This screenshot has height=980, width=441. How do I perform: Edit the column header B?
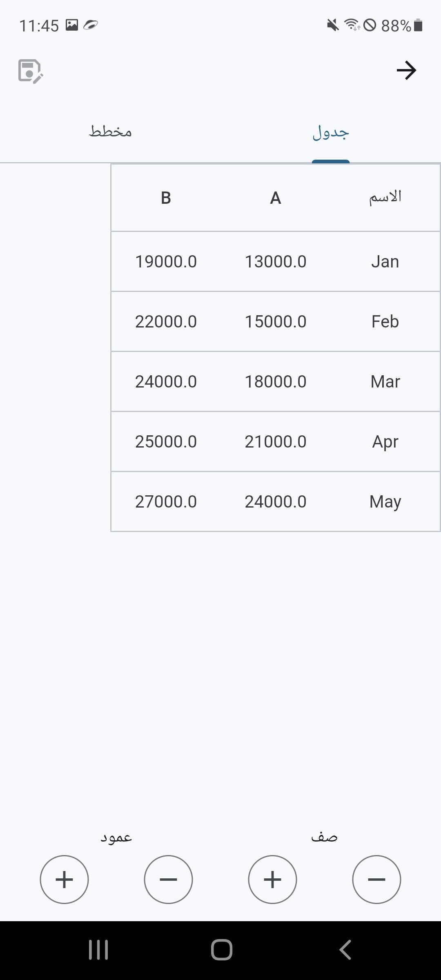click(x=166, y=198)
